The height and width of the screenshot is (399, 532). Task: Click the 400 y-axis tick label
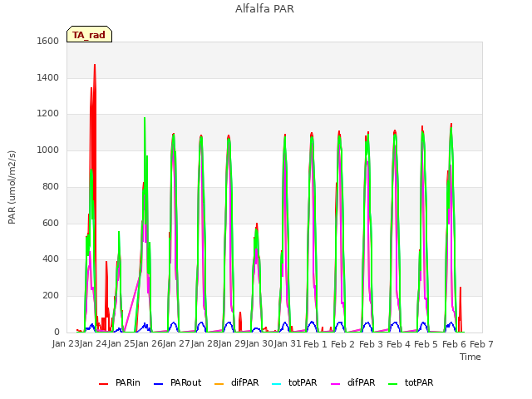point(51,259)
